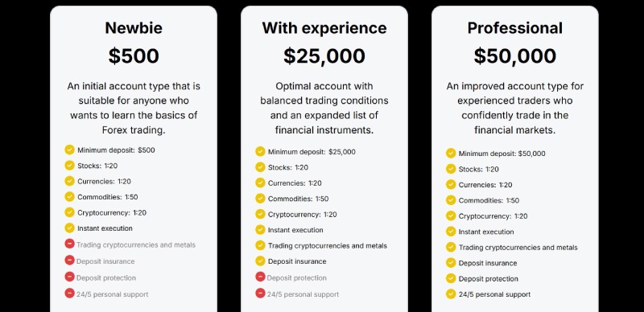Click check icon by With experience Commodities 1:50
The height and width of the screenshot is (312, 644).
click(260, 199)
